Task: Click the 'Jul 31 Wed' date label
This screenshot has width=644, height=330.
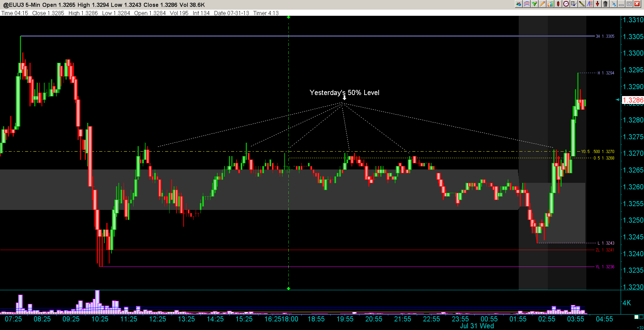Action: tap(477, 326)
